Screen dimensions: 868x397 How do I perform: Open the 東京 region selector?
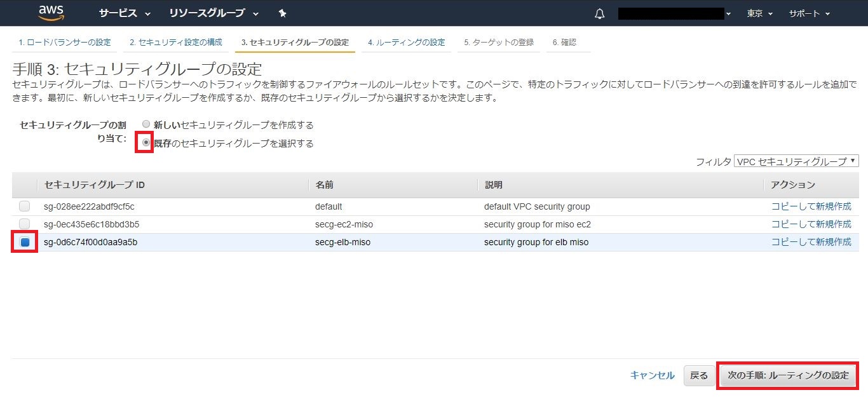pyautogui.click(x=760, y=13)
